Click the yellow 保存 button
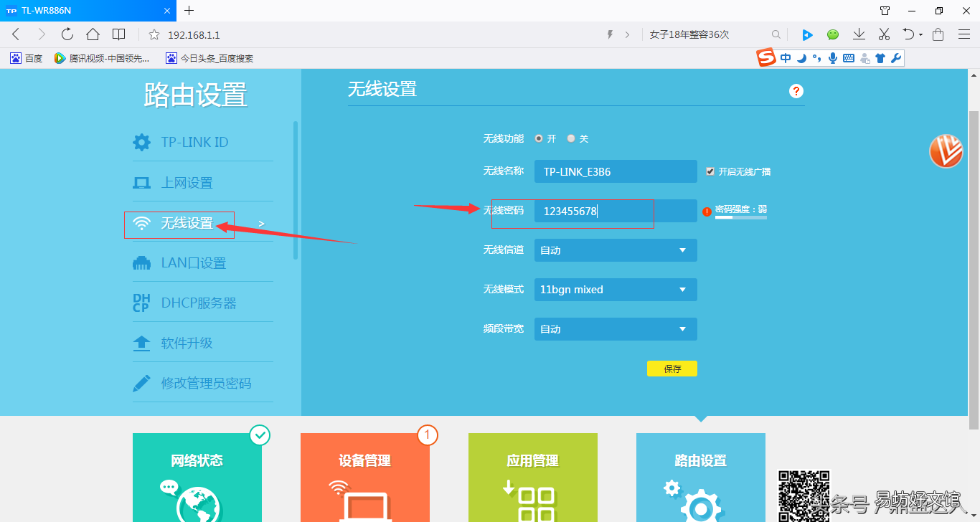Viewport: 980px width, 522px height. pyautogui.click(x=672, y=369)
